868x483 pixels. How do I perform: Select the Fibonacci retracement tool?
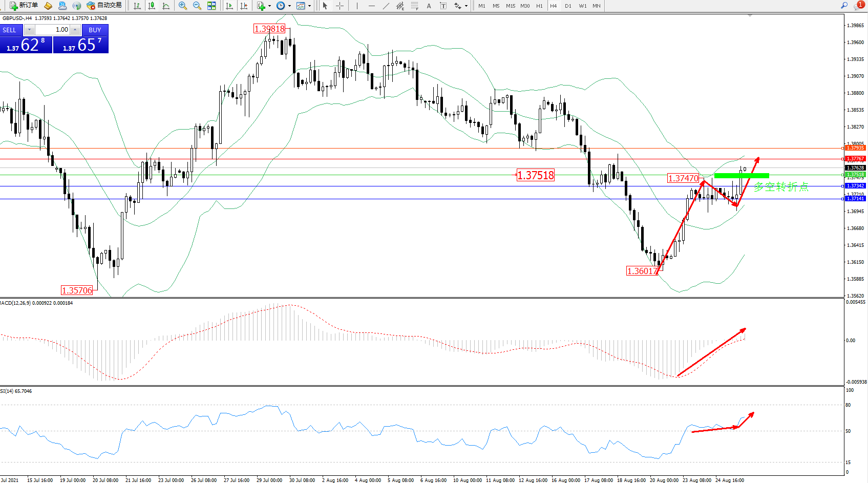coord(415,6)
